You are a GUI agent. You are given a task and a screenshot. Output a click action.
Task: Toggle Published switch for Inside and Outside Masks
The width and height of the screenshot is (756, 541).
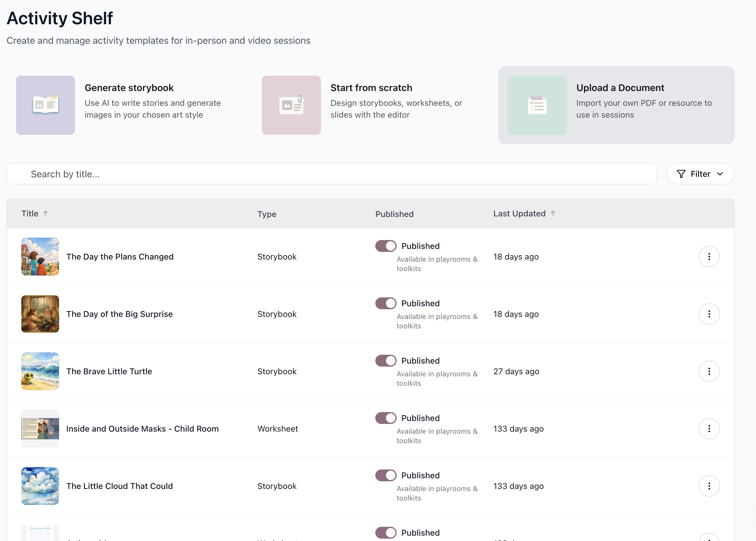tap(386, 418)
